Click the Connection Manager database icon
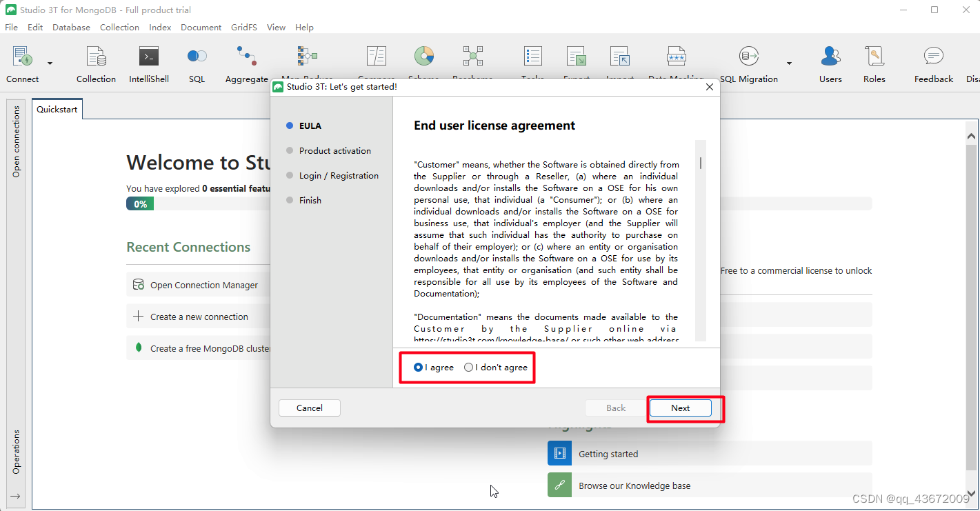Viewport: 980px width, 511px height. point(139,285)
